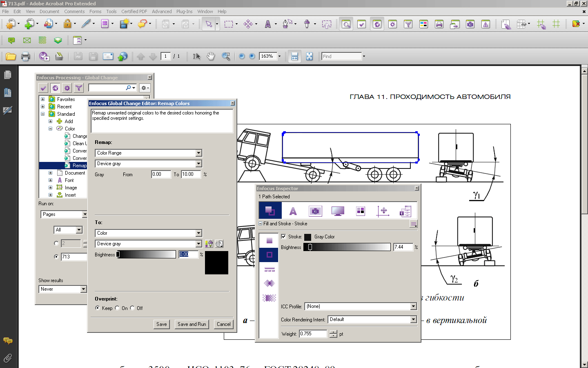588x368 pixels.
Task: Select the Fill subcategory icon
Action: (269, 240)
